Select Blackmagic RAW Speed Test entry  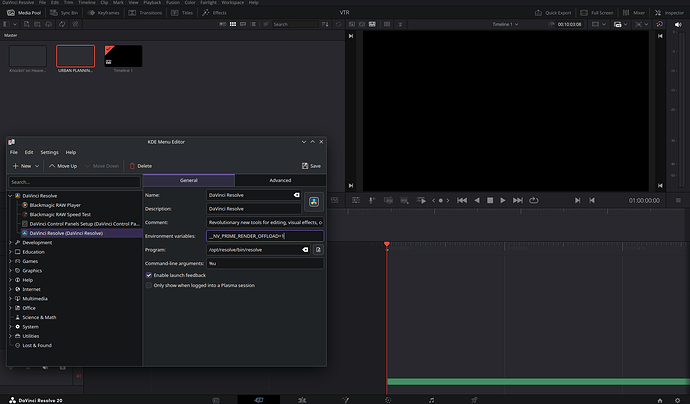click(60, 214)
